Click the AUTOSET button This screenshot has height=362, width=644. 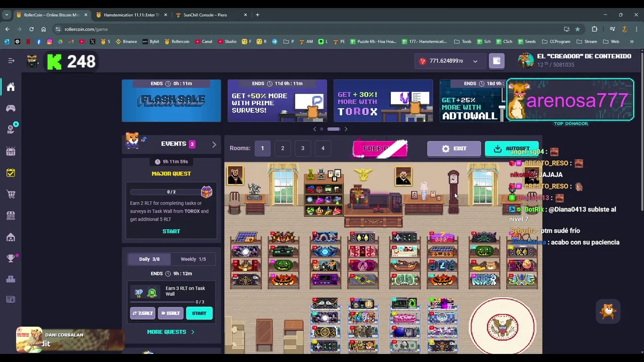(x=512, y=149)
